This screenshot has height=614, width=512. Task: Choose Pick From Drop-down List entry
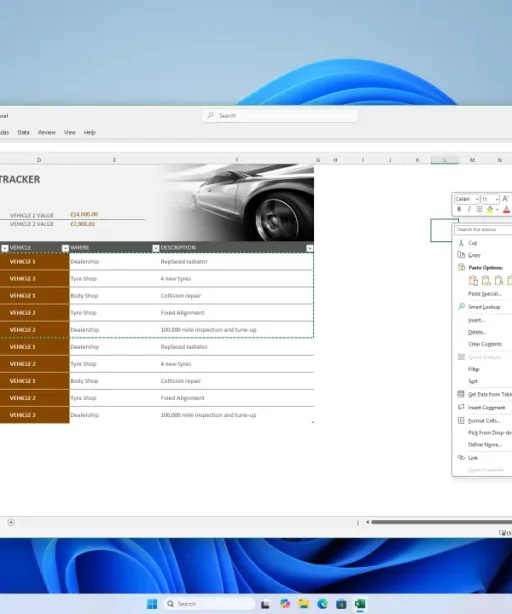point(490,433)
